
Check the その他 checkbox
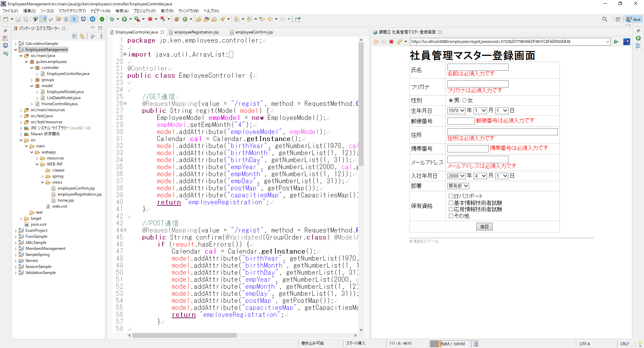tap(451, 216)
